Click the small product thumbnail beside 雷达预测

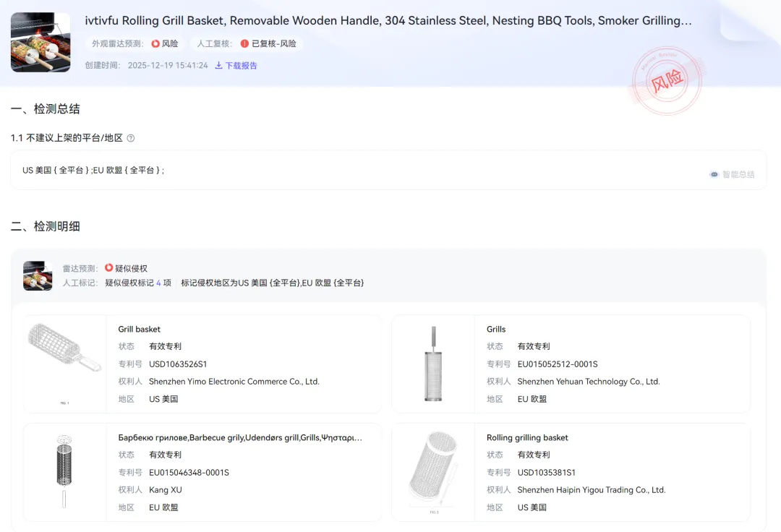[x=38, y=275]
